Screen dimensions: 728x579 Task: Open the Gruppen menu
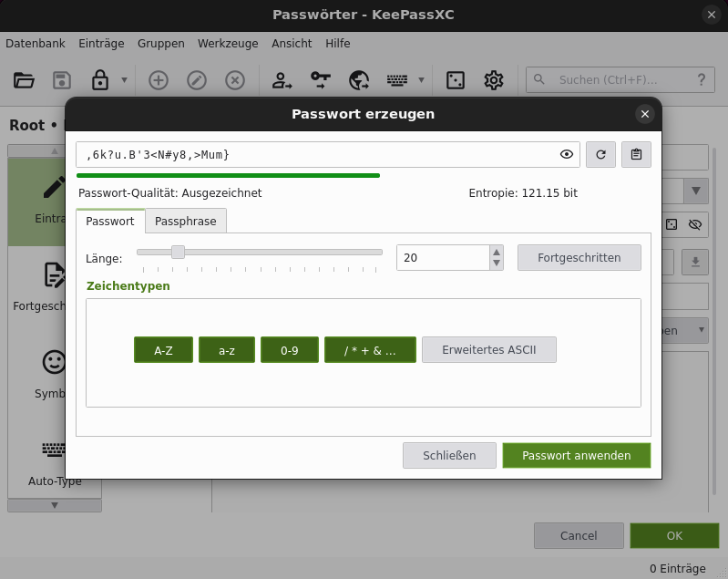160,44
